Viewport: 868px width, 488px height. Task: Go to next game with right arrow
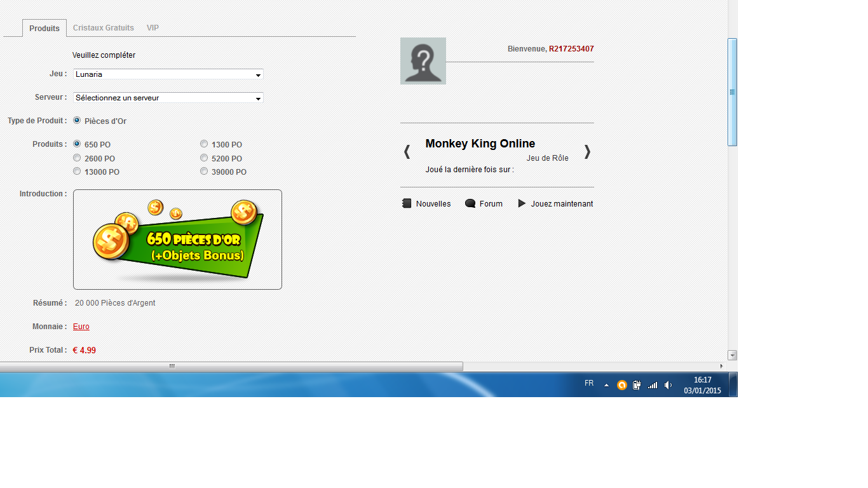(x=587, y=152)
